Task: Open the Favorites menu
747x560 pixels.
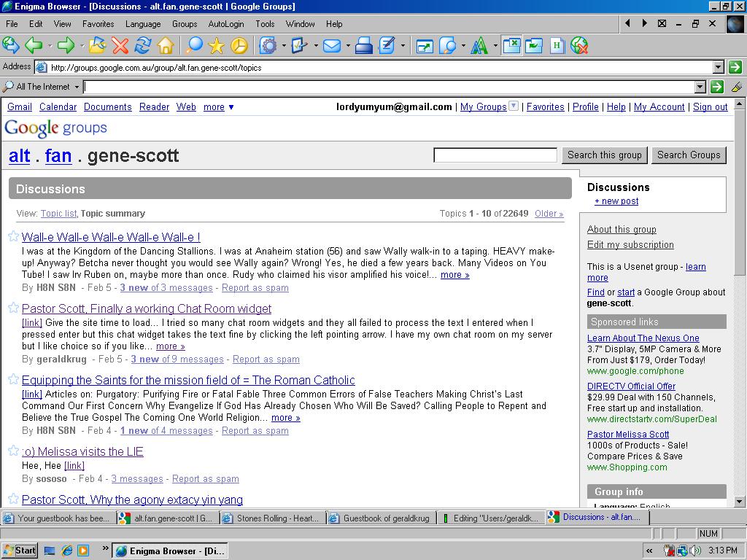Action: [x=98, y=24]
